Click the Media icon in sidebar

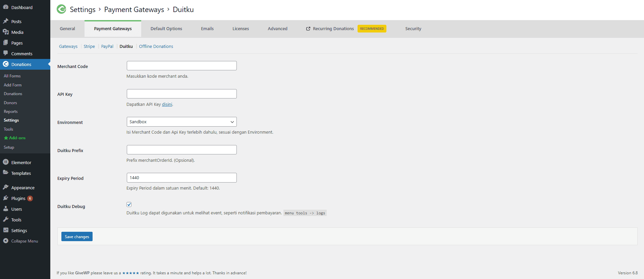(6, 32)
